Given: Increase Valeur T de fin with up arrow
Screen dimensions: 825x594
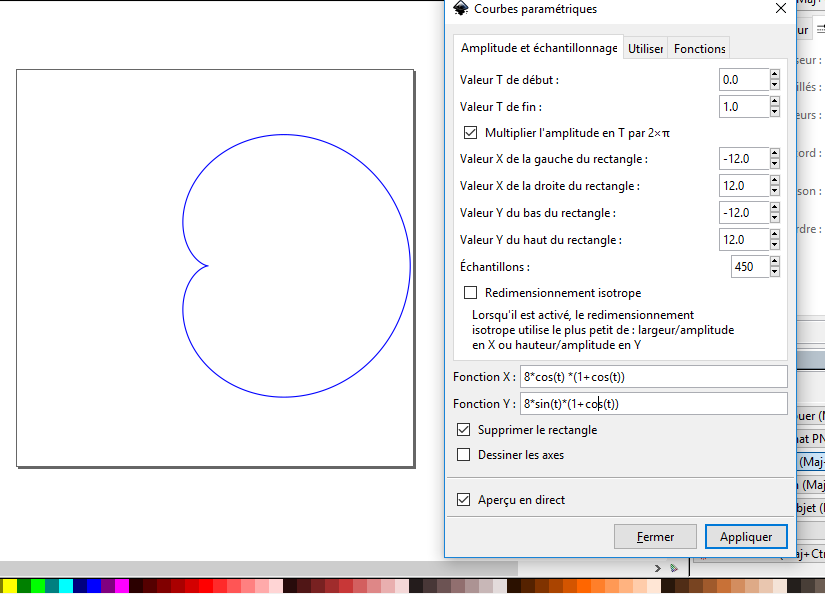Looking at the screenshot, I should coord(774,102).
